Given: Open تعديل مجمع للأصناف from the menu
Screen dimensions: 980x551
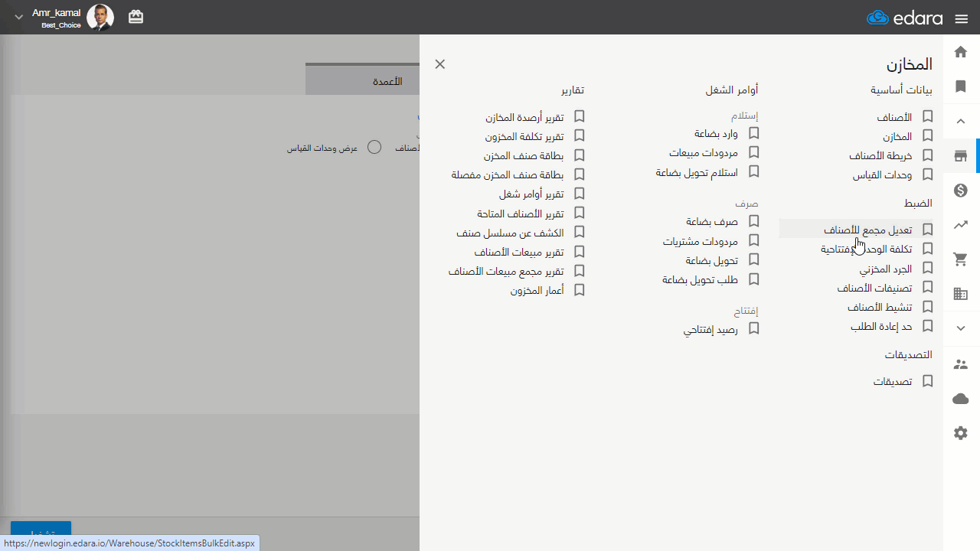Looking at the screenshot, I should (868, 230).
